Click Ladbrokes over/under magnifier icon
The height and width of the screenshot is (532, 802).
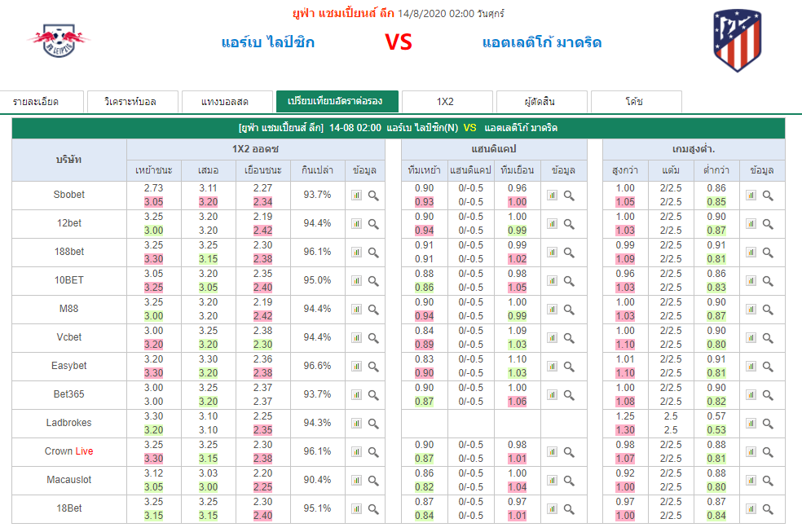pos(768,424)
